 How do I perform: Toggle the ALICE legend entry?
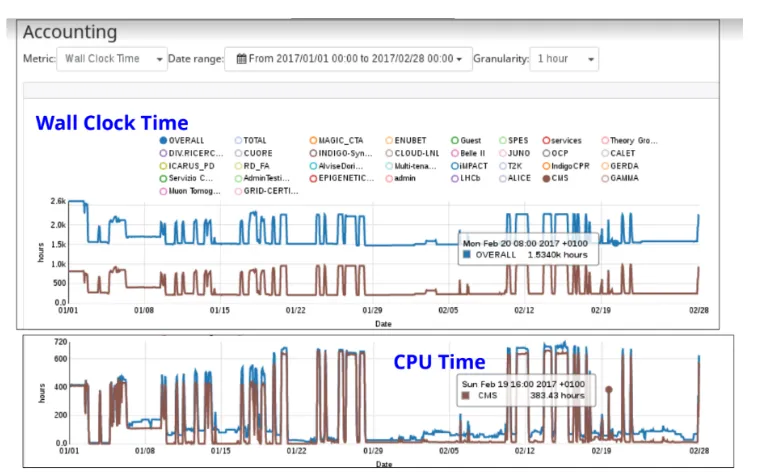point(515,178)
